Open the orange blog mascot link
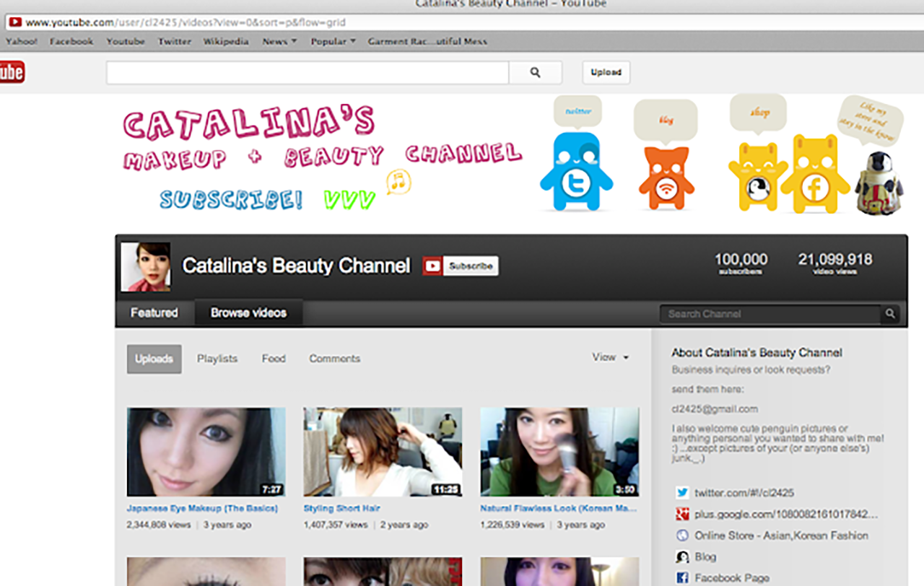Viewport: 924px width, 586px height. click(666, 178)
